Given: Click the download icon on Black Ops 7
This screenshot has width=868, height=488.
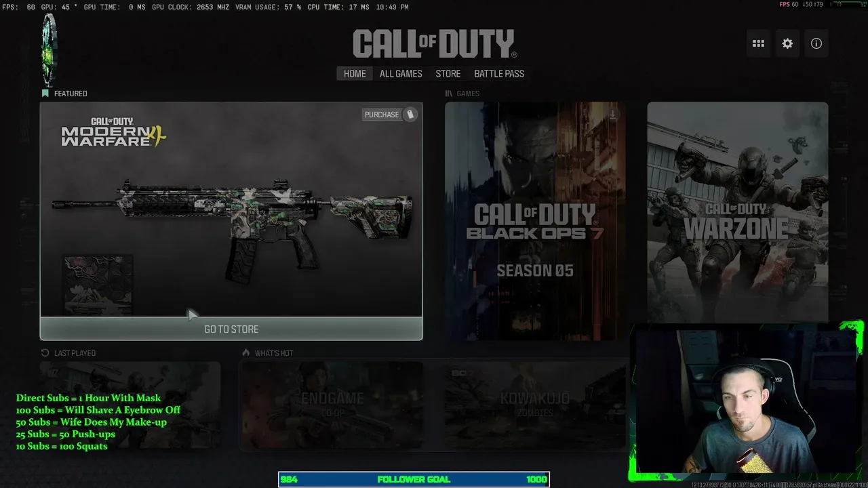Looking at the screenshot, I should click(x=612, y=115).
